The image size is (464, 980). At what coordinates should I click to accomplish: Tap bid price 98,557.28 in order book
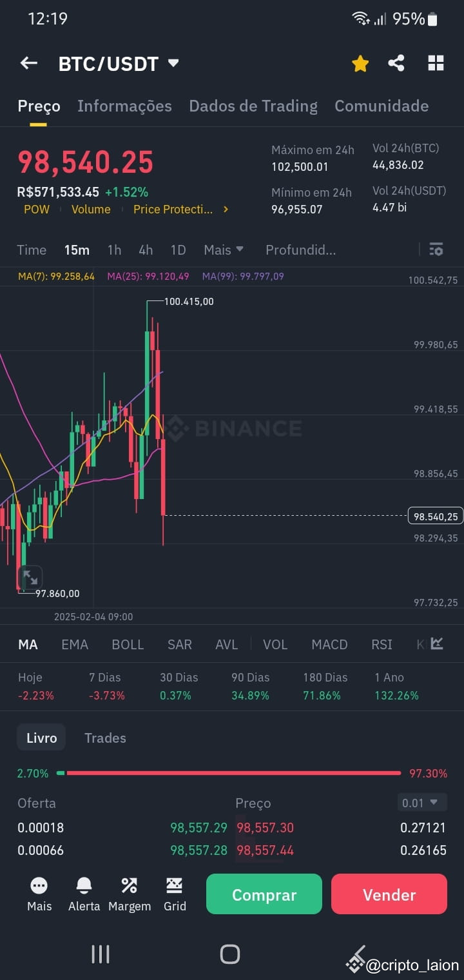[198, 850]
